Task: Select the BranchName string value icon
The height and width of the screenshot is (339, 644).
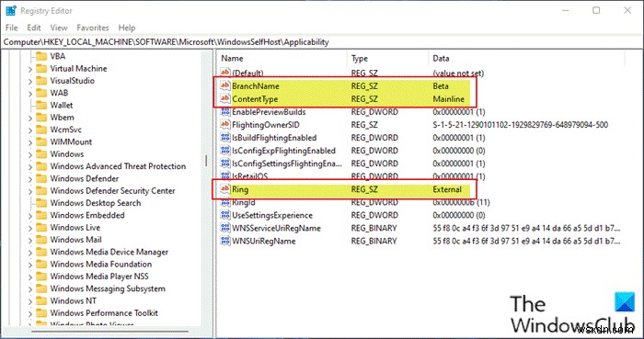Action: [x=225, y=85]
